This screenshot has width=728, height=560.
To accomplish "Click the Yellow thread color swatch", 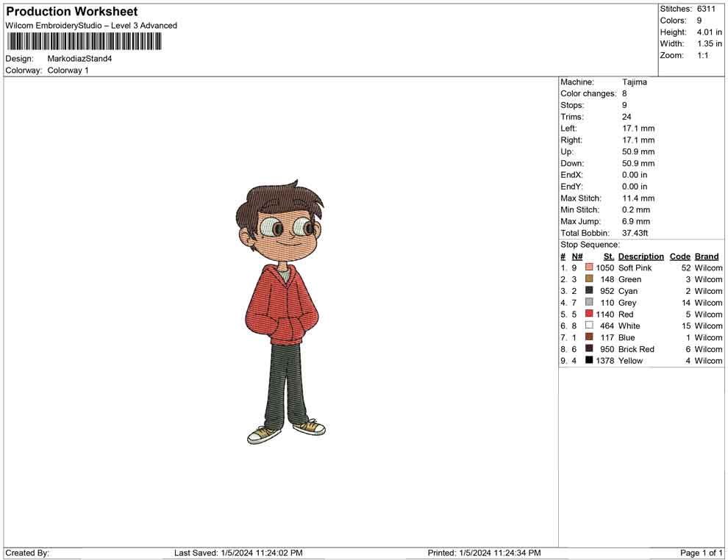I will tap(589, 360).
